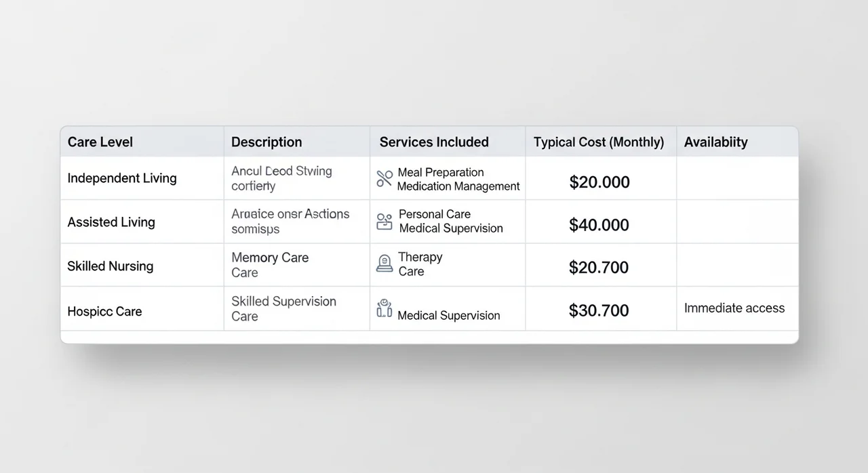Click the icon next to Therapy Care
Screen dimensions: 868x473
[384, 264]
